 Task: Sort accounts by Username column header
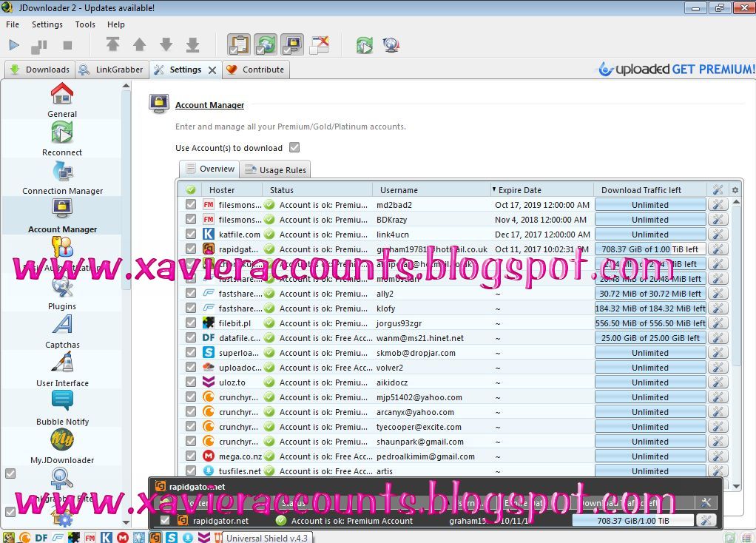point(431,190)
